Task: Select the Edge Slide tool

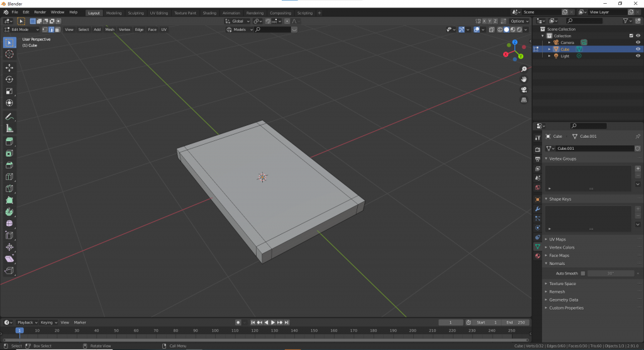Action: (9, 235)
